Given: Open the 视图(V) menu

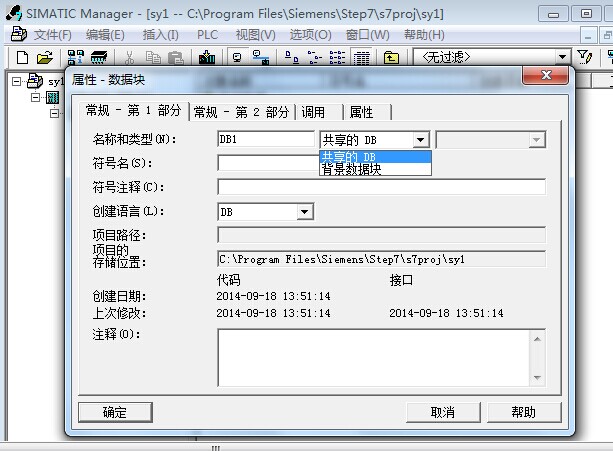Looking at the screenshot, I should coord(255,35).
